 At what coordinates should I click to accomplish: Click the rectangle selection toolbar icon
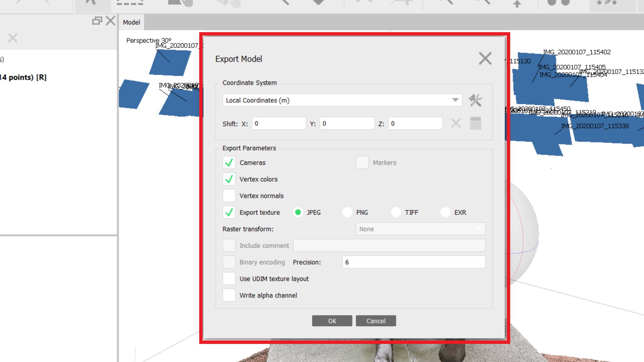tap(130, 3)
